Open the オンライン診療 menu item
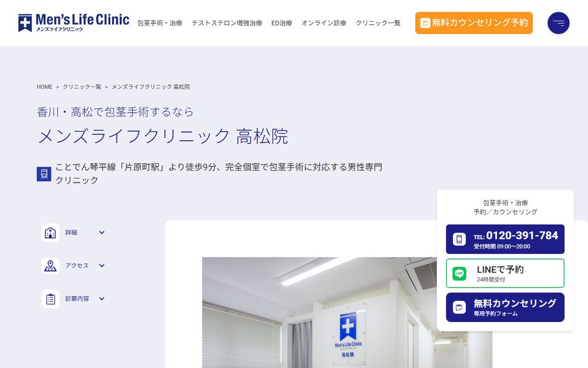The height and width of the screenshot is (368, 588). point(324,23)
